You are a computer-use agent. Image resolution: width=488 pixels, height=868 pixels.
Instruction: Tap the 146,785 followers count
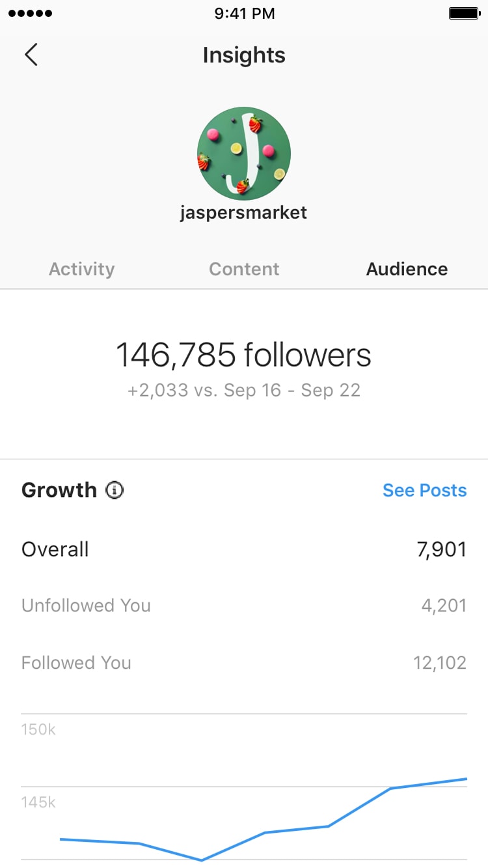tap(243, 356)
